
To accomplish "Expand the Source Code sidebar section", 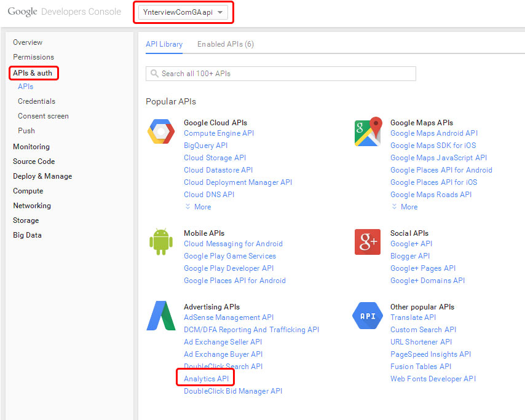I will (x=34, y=161).
